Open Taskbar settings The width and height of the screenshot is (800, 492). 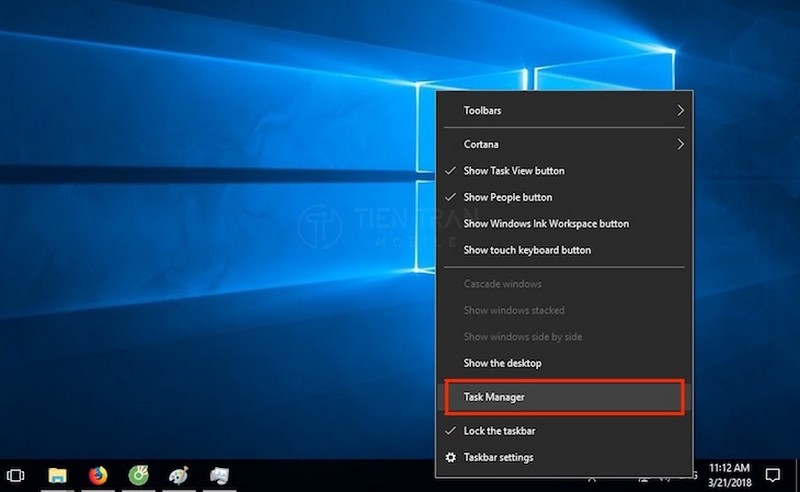tap(498, 457)
